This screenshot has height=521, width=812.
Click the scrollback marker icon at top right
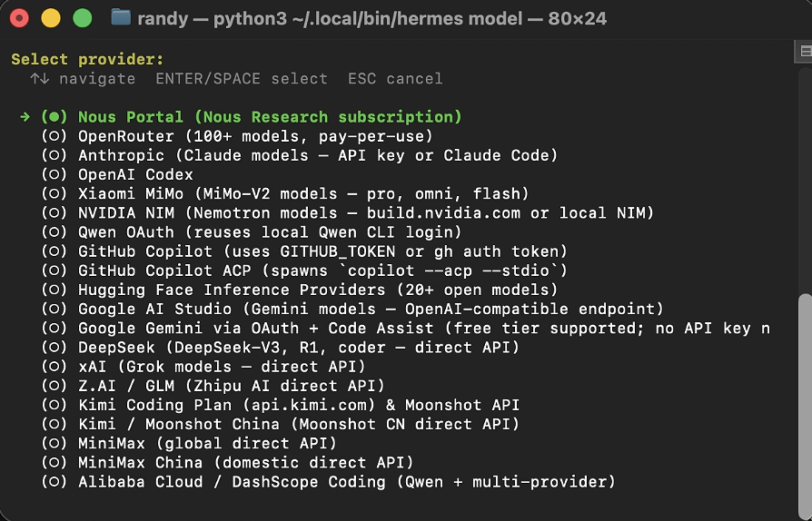805,51
